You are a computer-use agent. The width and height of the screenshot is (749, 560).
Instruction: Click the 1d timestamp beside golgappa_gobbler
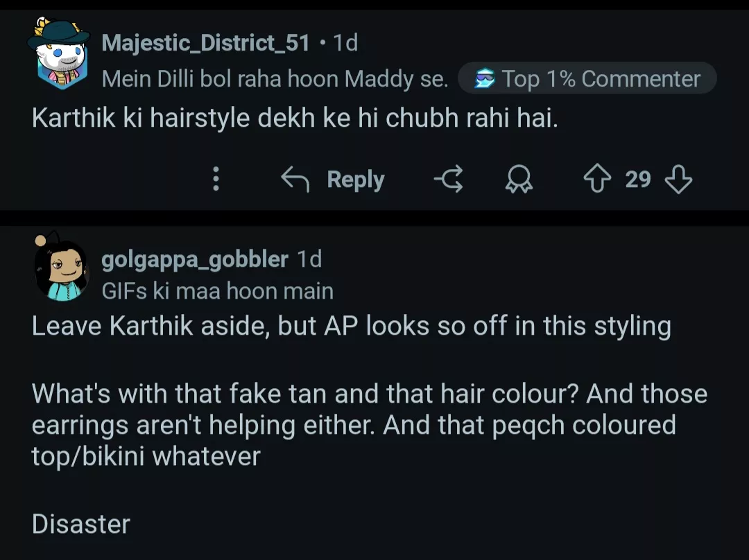pos(309,259)
